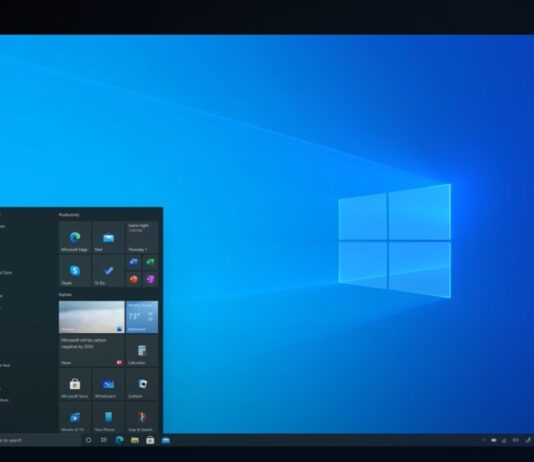Open the Microsoft Store tile in Start menu

click(x=75, y=384)
